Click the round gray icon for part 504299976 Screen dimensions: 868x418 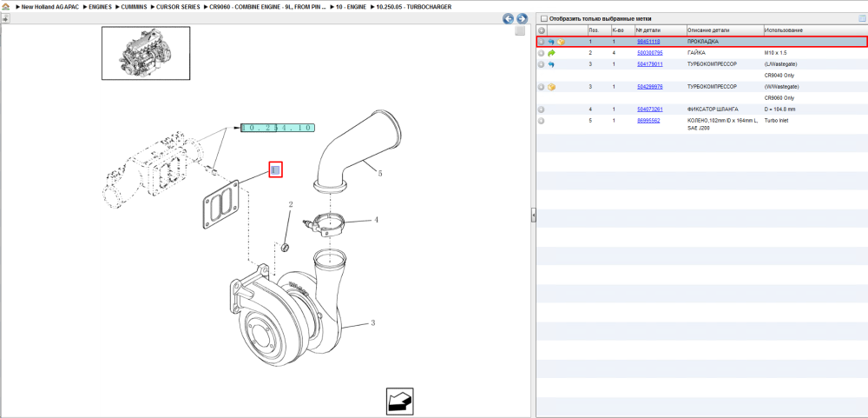tap(542, 87)
